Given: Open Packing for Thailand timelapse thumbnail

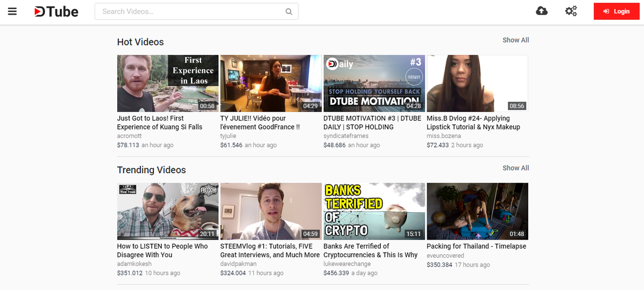Looking at the screenshot, I should (477, 211).
